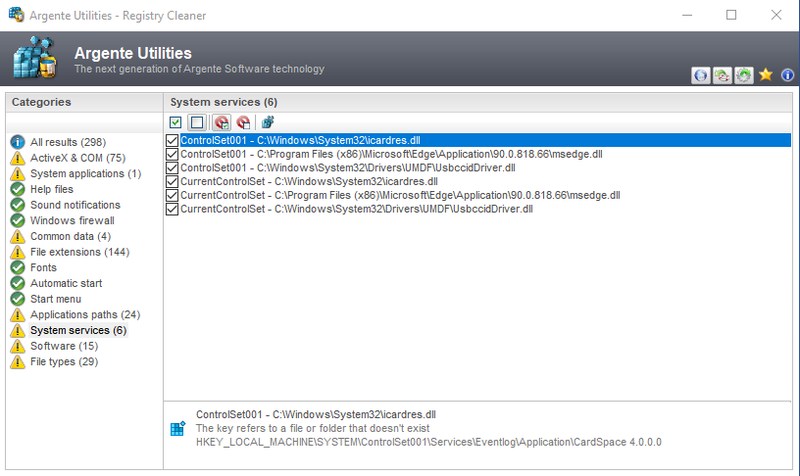Click the uncheck-all toolbar icon

197,122
